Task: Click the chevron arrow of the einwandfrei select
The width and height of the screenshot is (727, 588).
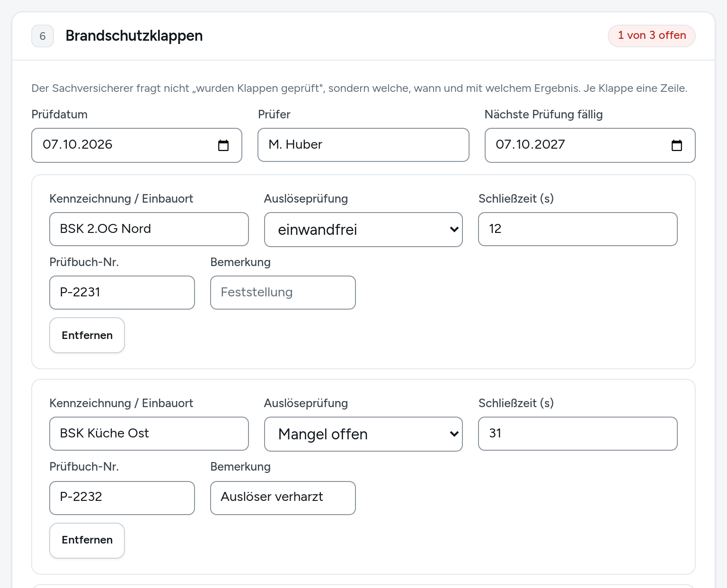Action: point(454,230)
